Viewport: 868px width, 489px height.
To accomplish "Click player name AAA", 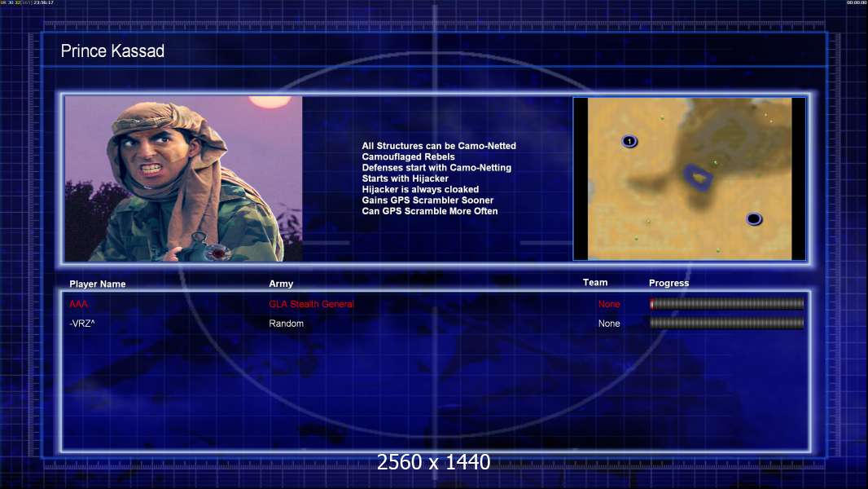I will coord(79,304).
